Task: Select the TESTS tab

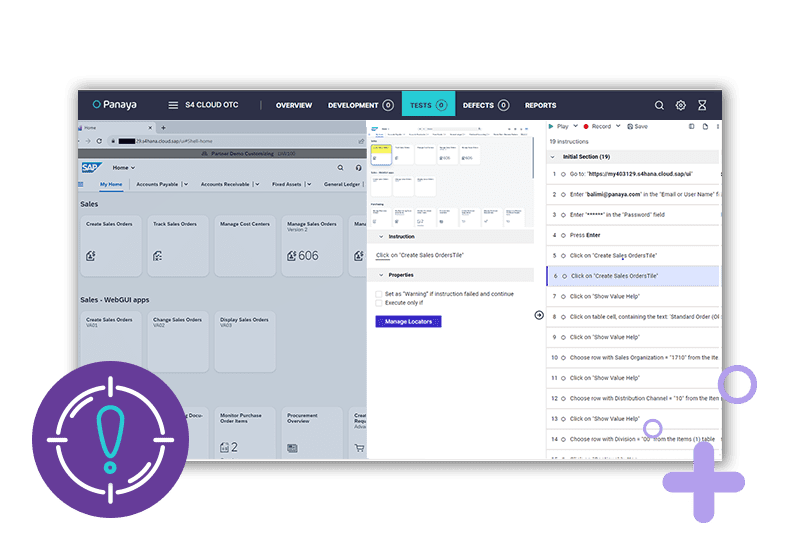Action: pos(429,105)
